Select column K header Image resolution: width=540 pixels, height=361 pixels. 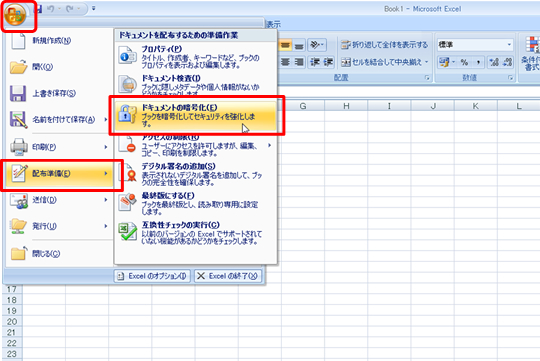click(x=475, y=106)
